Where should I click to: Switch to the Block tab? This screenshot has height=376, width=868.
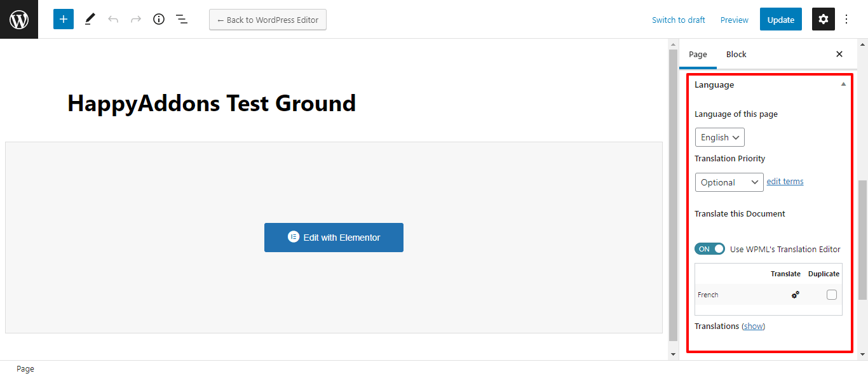pos(736,54)
